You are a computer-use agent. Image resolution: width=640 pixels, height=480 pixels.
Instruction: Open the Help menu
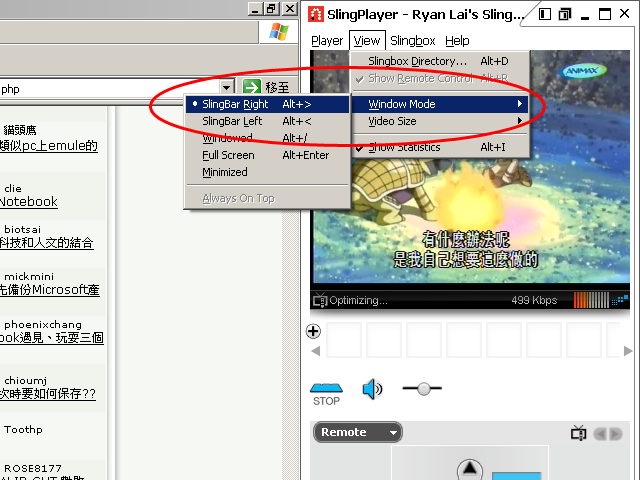tap(457, 41)
